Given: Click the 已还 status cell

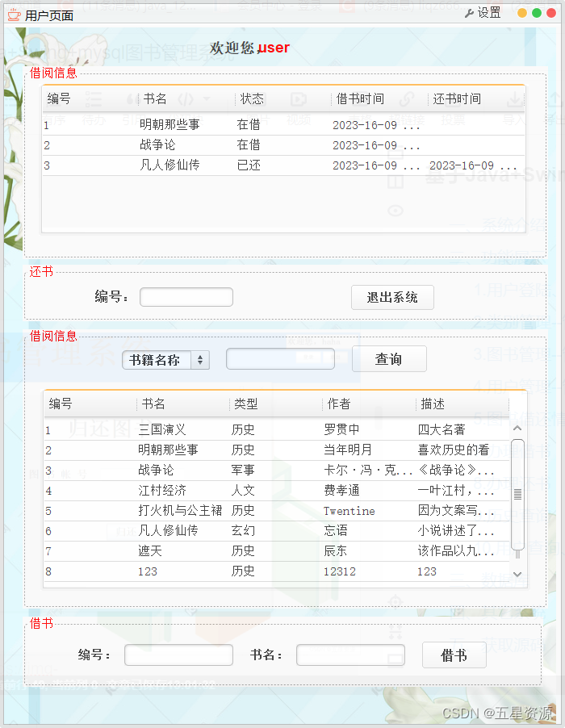Looking at the screenshot, I should (249, 165).
